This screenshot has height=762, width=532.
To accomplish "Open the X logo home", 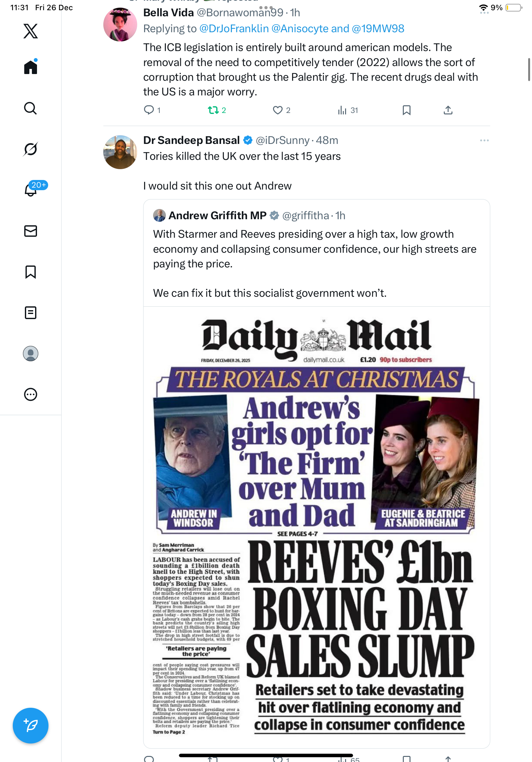I will [x=31, y=31].
